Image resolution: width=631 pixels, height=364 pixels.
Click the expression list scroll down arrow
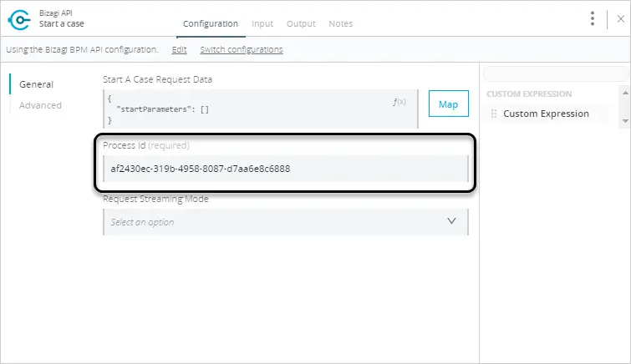pyautogui.click(x=625, y=121)
